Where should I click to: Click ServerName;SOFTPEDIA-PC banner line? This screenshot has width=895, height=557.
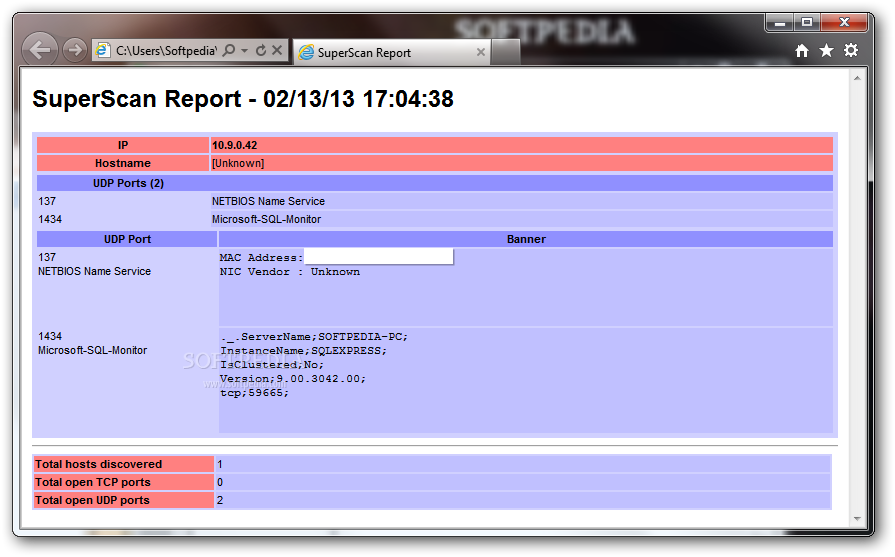tap(315, 337)
